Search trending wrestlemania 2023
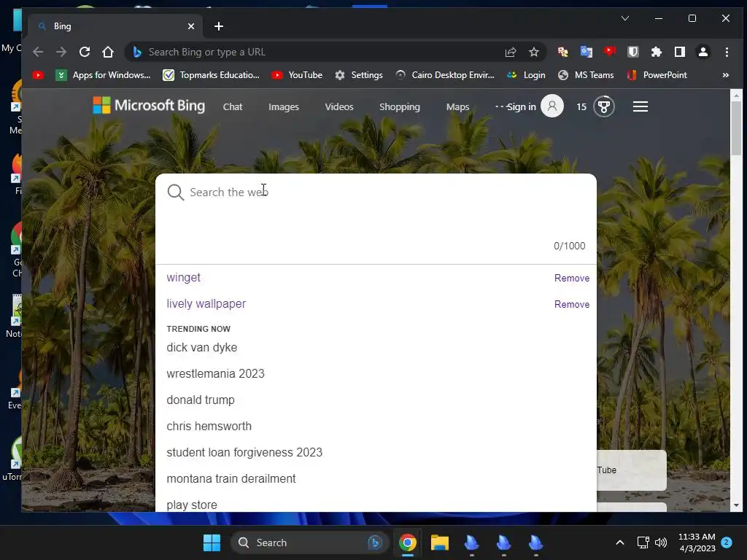 coord(215,374)
